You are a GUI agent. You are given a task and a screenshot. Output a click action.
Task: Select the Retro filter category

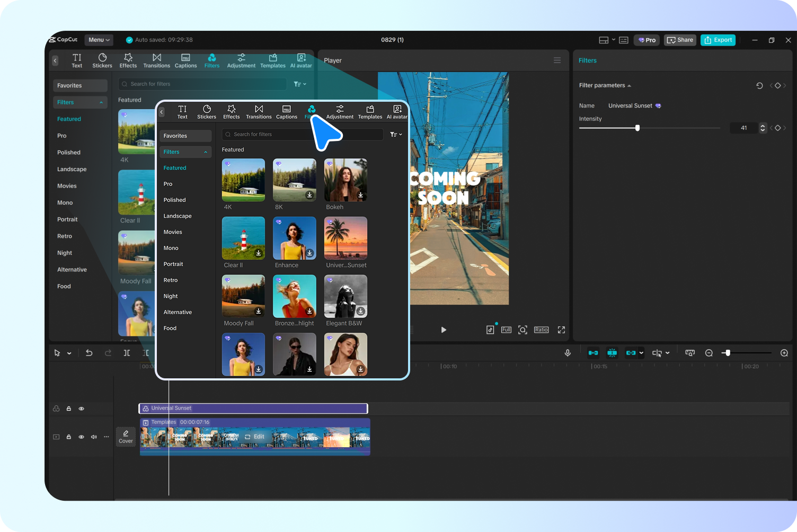click(171, 280)
